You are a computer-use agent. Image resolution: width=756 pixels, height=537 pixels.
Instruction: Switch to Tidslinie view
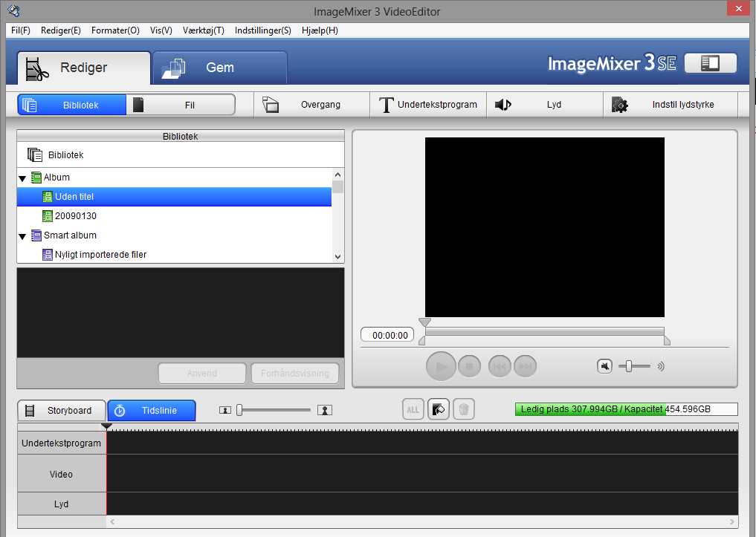152,410
